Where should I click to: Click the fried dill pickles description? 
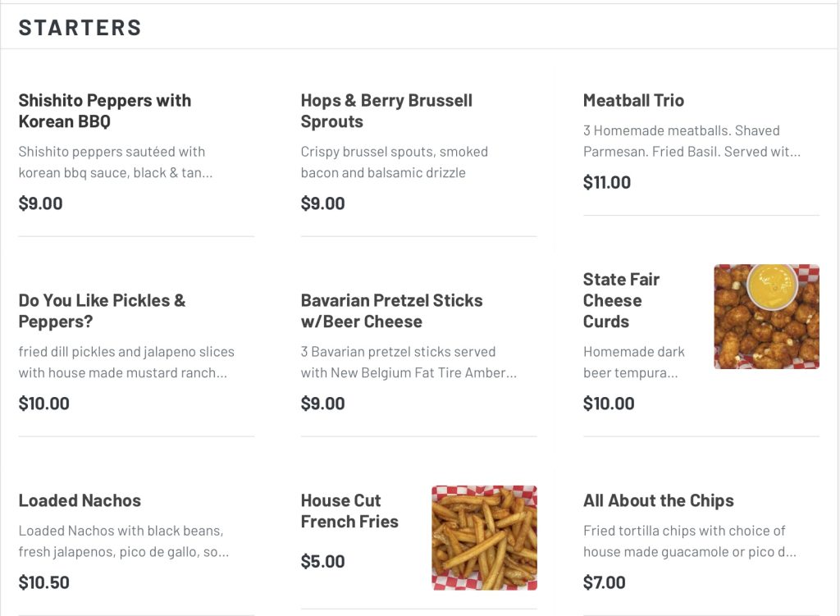click(126, 363)
